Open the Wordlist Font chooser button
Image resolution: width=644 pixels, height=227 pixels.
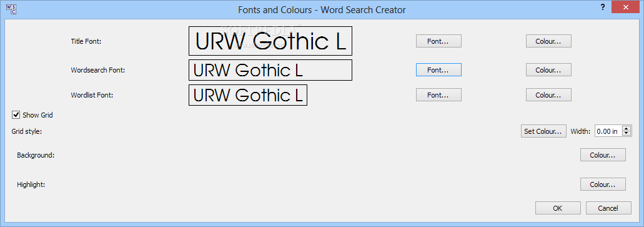click(438, 95)
